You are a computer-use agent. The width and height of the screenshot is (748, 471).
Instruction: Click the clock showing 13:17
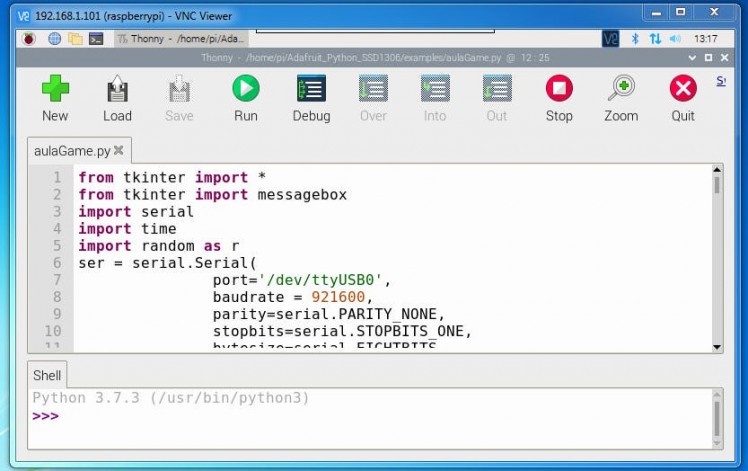706,39
